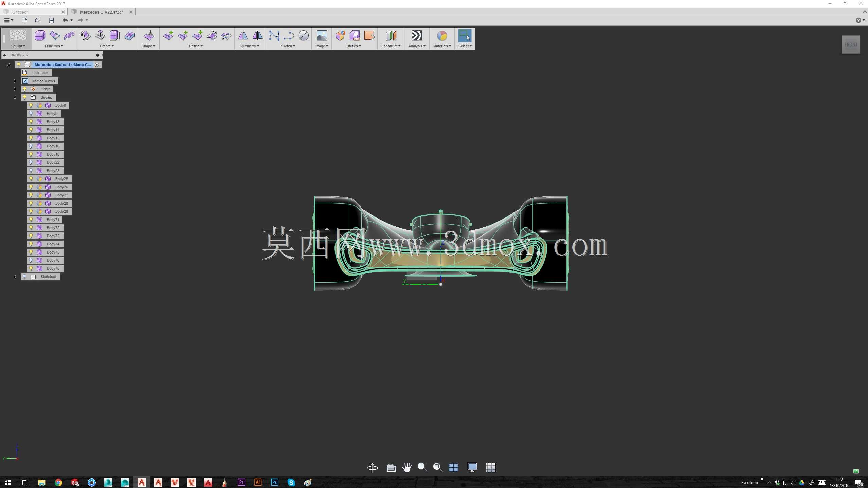This screenshot has width=868, height=488.
Task: Toggle visibility bulb for Body16
Action: [31, 146]
